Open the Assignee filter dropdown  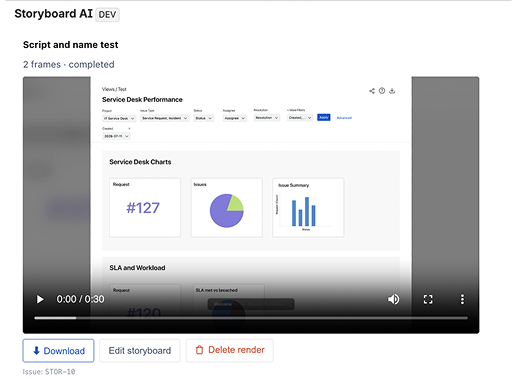[235, 118]
